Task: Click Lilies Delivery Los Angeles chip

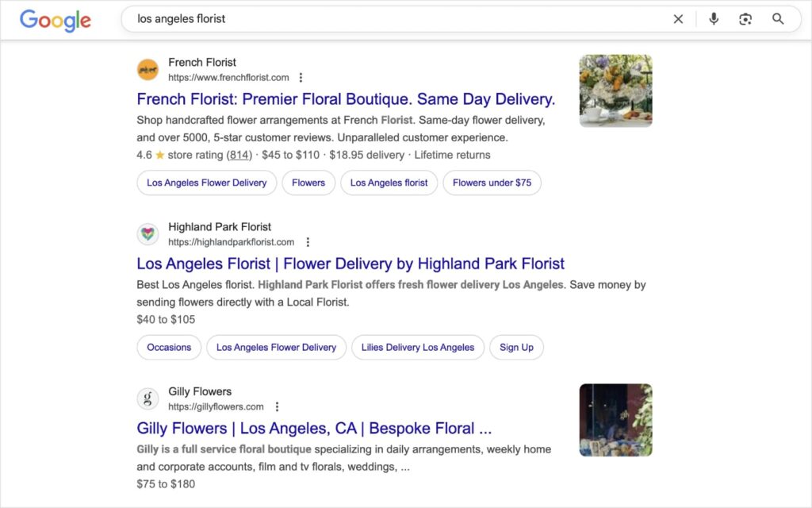Action: click(418, 347)
